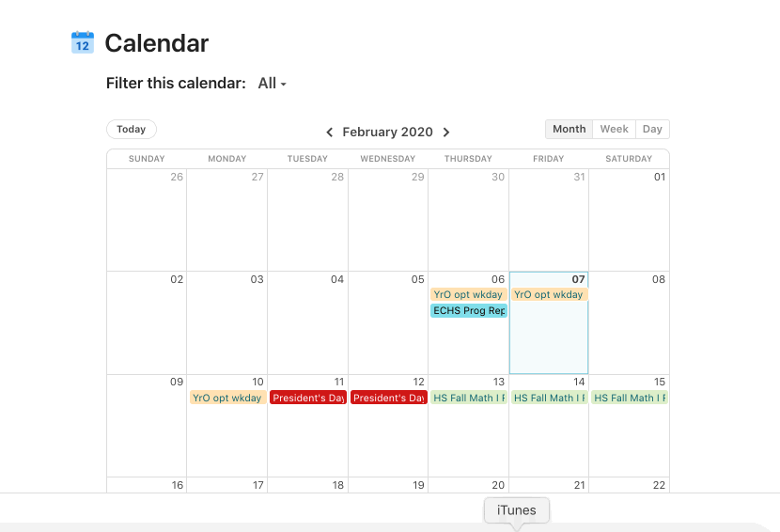The height and width of the screenshot is (532, 780).
Task: Go to previous month with left chevron
Action: (x=329, y=133)
